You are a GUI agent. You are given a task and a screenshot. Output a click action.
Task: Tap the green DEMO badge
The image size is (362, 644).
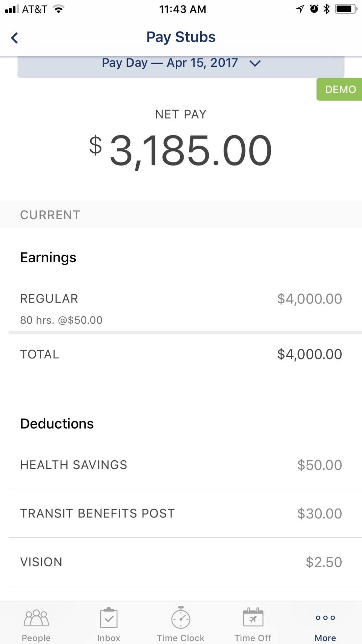click(x=340, y=89)
